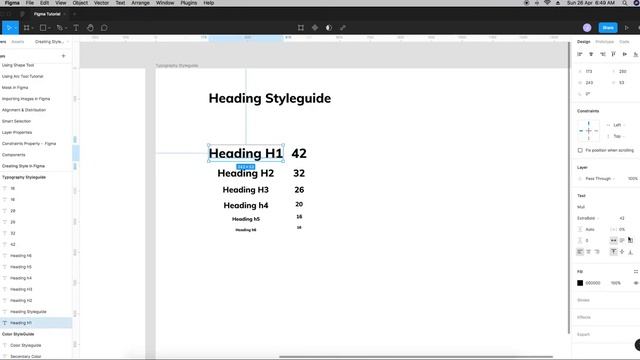
Task: Switch to Assets tab
Action: pos(18,42)
